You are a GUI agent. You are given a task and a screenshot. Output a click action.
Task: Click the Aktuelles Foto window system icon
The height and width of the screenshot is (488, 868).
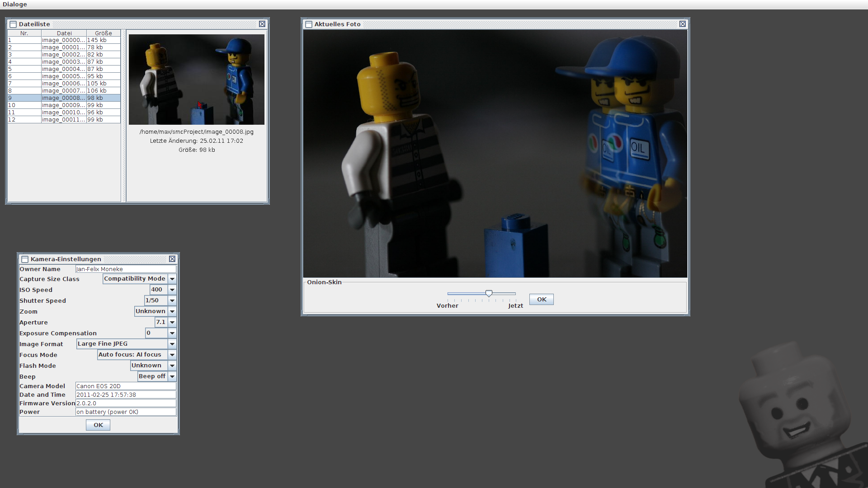[309, 24]
